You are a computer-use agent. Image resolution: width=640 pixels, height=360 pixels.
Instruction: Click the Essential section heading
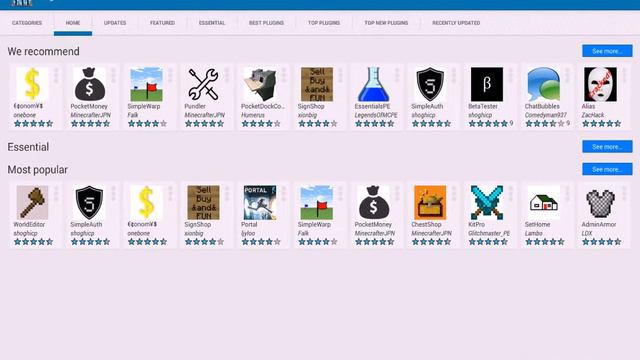pos(28,147)
